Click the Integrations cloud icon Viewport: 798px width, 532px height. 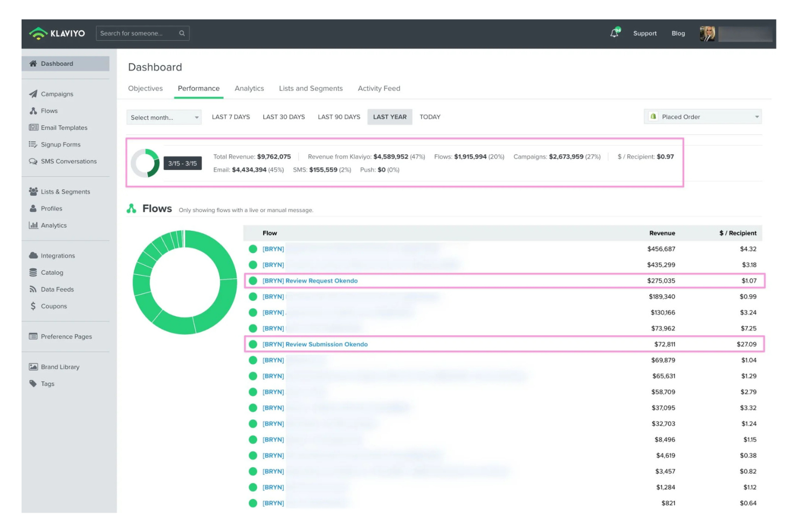click(x=33, y=255)
